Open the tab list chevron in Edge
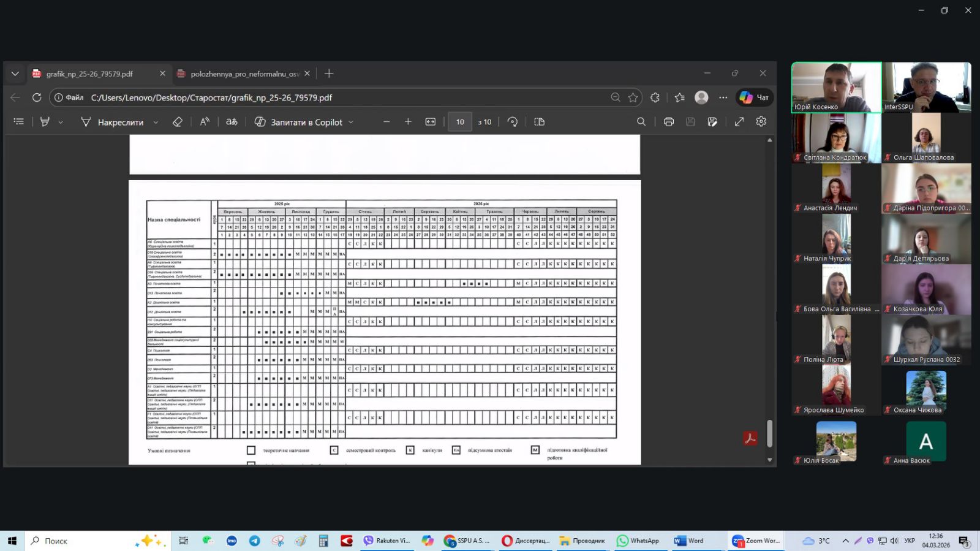The width and height of the screenshot is (980, 551). (x=15, y=74)
